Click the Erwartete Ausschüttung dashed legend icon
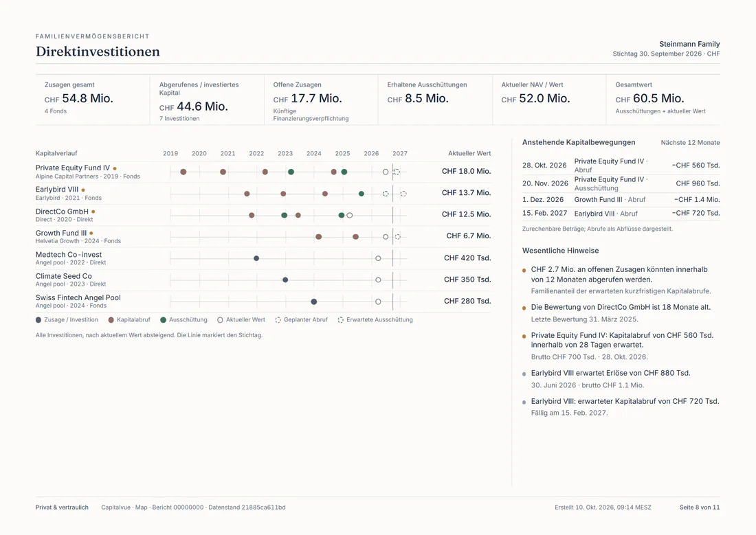 click(x=341, y=320)
